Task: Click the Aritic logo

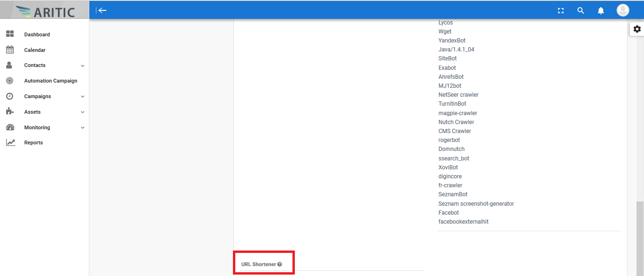Action: [44, 10]
